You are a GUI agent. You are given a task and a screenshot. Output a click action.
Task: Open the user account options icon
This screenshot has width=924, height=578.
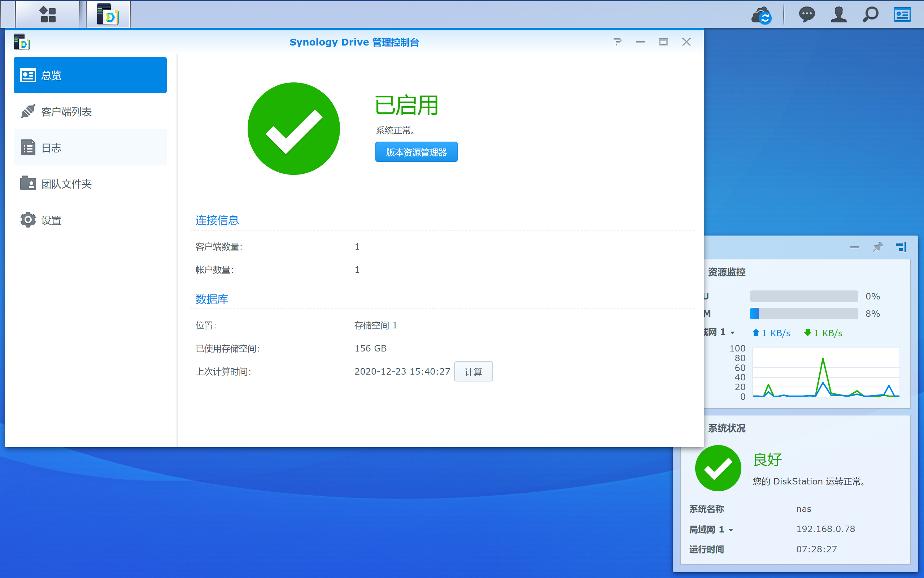[x=839, y=14]
